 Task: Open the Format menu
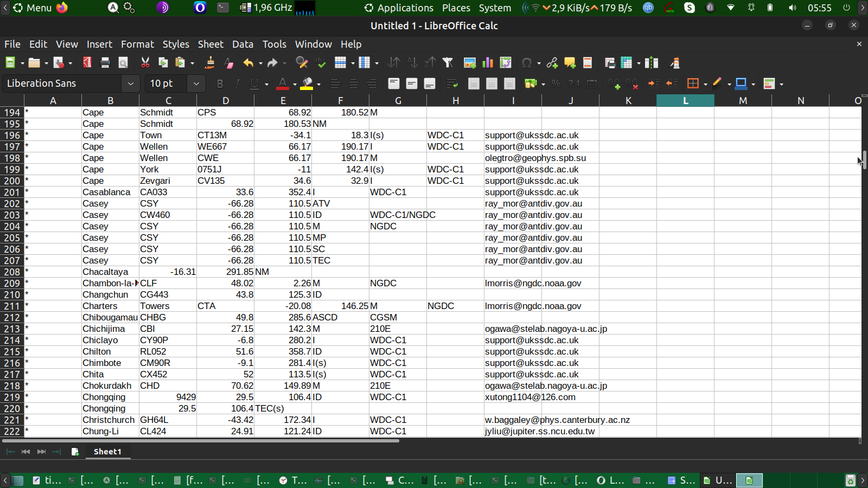137,44
